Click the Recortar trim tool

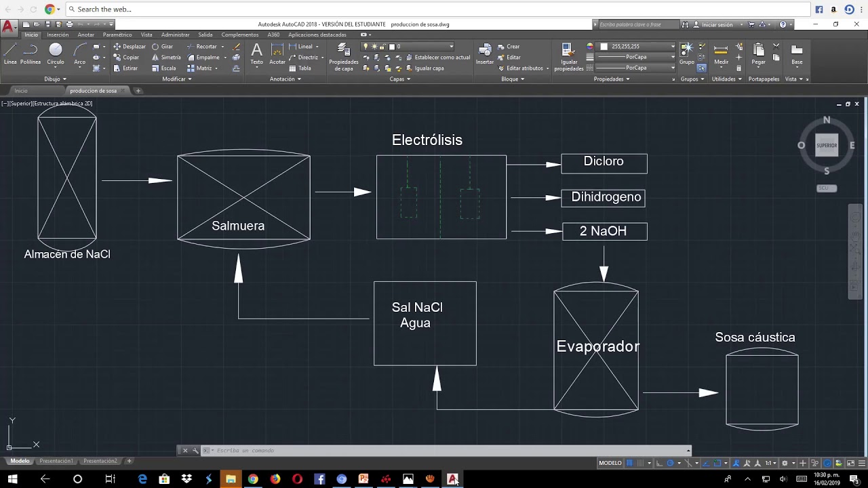pos(202,47)
